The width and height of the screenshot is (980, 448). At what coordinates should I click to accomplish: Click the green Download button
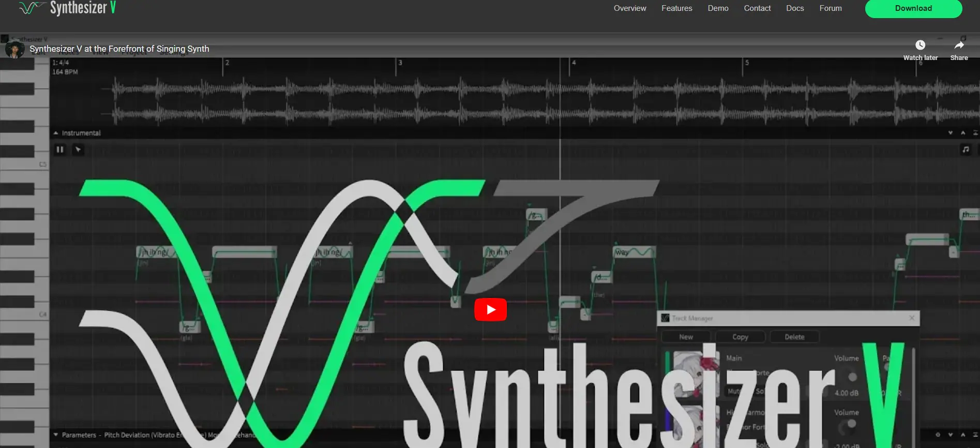pyautogui.click(x=913, y=8)
